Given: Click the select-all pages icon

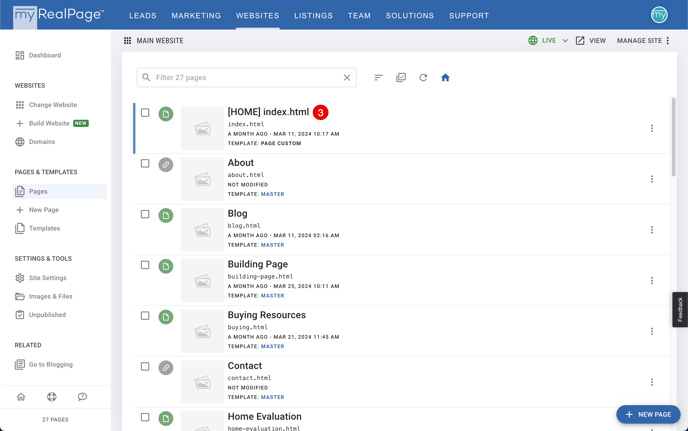Looking at the screenshot, I should (401, 78).
